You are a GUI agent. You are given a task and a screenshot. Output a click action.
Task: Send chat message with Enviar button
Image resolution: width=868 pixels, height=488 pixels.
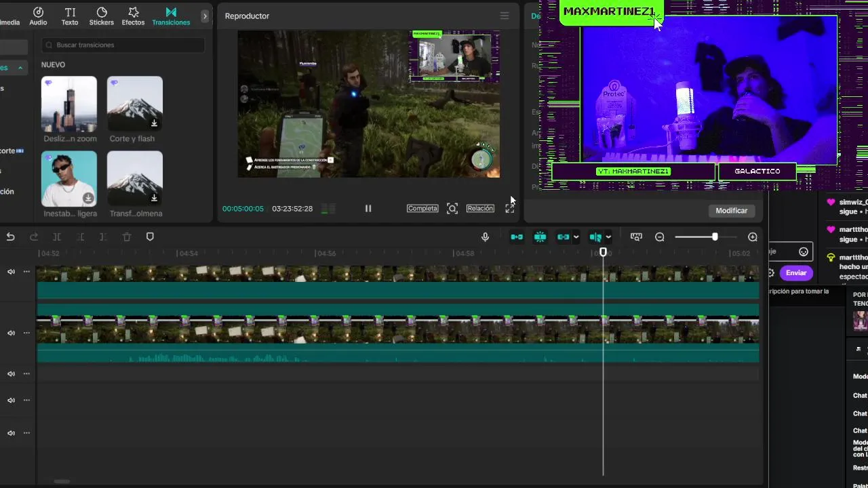[x=796, y=273]
